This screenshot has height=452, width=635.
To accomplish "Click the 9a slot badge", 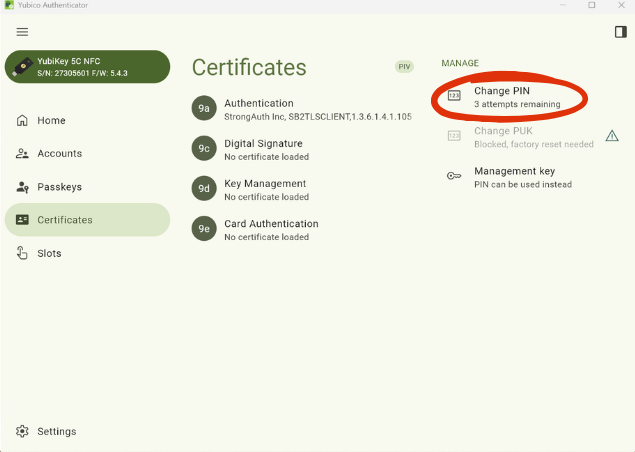I will pyautogui.click(x=204, y=108).
